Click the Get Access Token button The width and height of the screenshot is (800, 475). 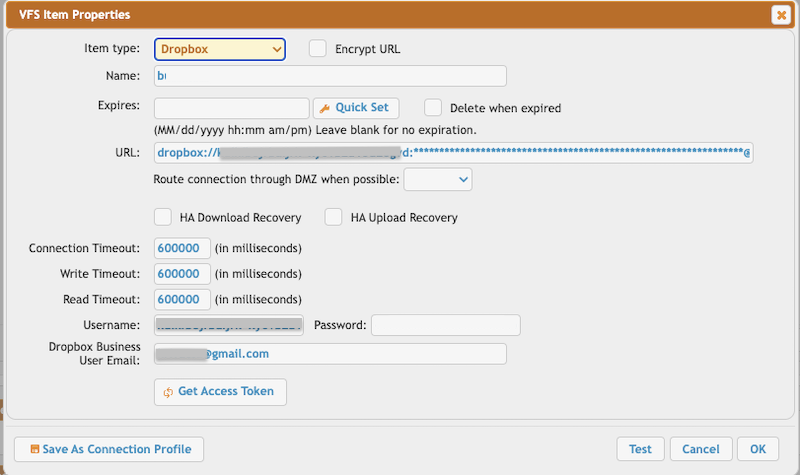(220, 392)
